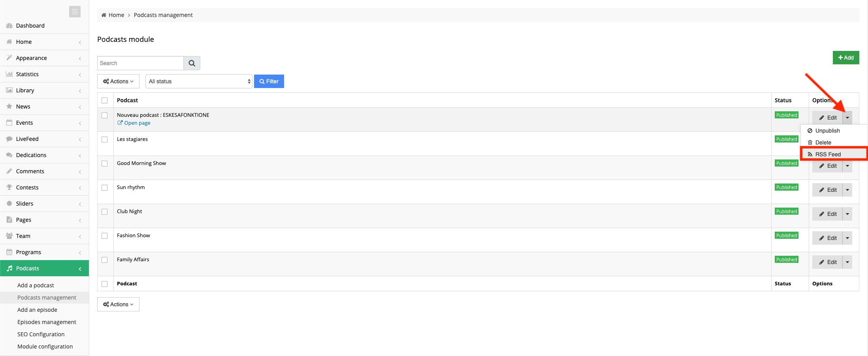Focus the Search text field
The width and height of the screenshot is (868, 356).
(140, 63)
